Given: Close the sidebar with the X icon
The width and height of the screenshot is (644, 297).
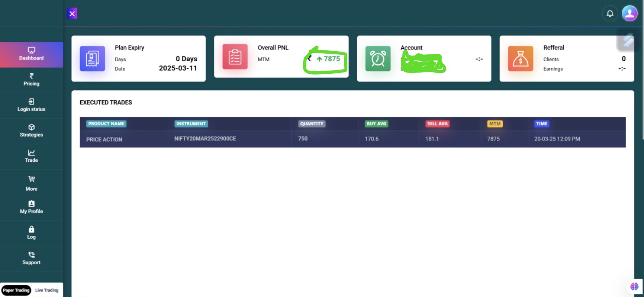Looking at the screenshot, I should click(x=72, y=14).
